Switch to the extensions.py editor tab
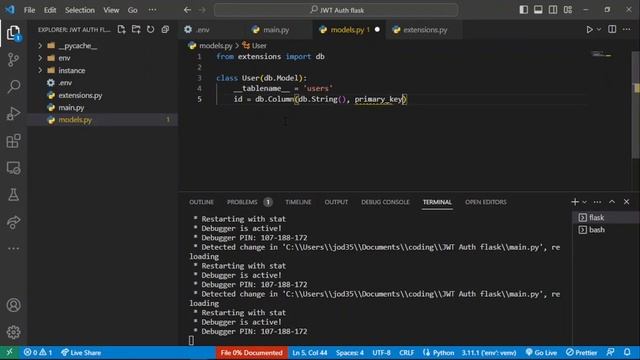 (425, 29)
